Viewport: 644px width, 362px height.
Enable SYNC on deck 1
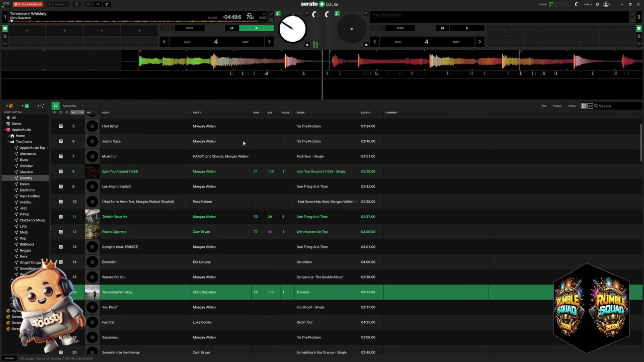pyautogui.click(x=190, y=28)
